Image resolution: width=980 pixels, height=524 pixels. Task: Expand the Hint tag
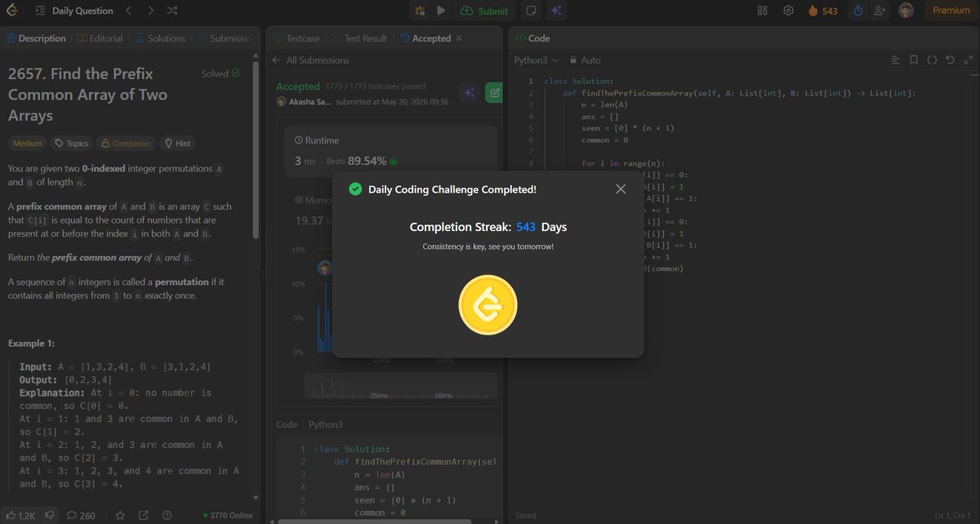click(177, 144)
